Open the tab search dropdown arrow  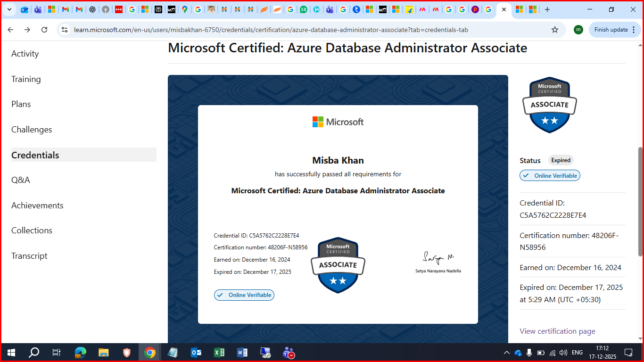(x=9, y=9)
